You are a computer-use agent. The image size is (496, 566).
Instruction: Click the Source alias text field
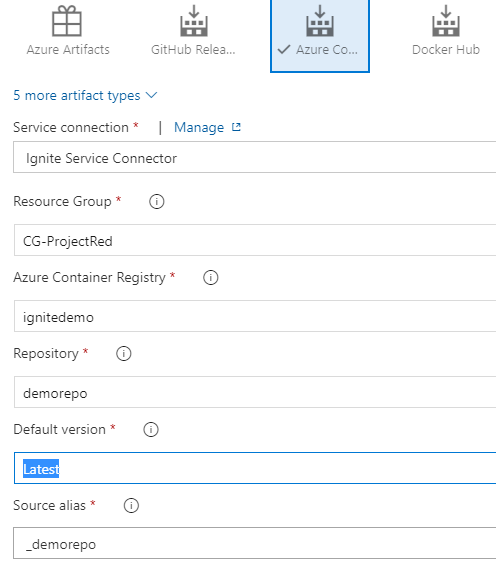click(x=254, y=543)
